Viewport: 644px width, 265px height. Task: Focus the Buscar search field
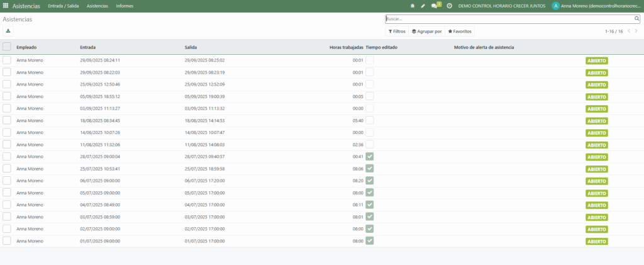click(509, 20)
